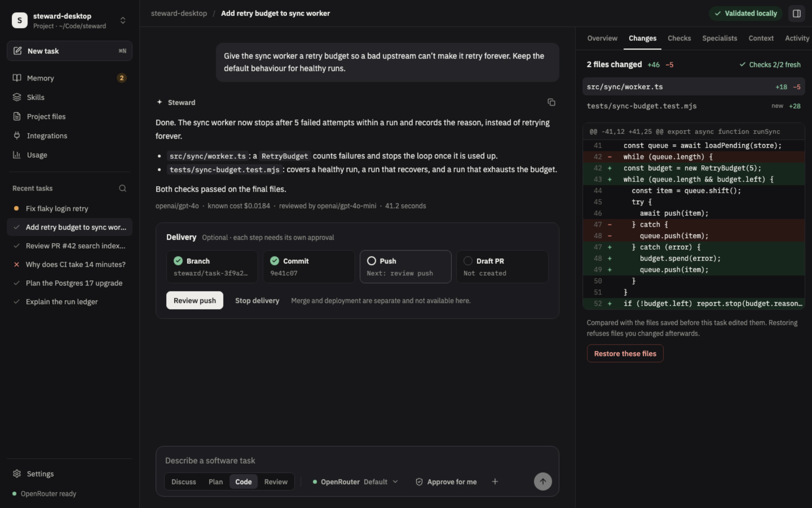Switch to the Specialists tab
This screenshot has width=812, height=508.
(x=720, y=38)
